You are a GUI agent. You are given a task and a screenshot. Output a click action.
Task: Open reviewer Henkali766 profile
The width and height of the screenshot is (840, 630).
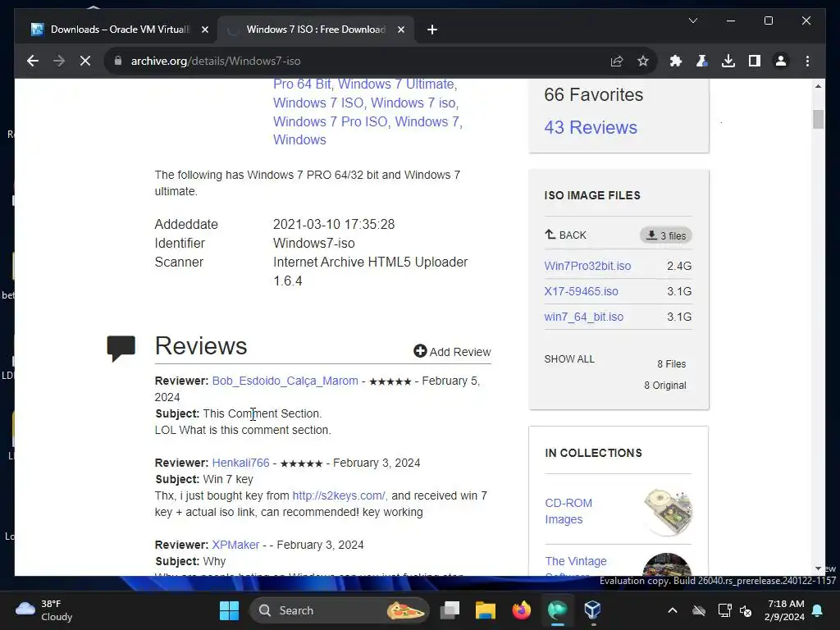tap(240, 463)
